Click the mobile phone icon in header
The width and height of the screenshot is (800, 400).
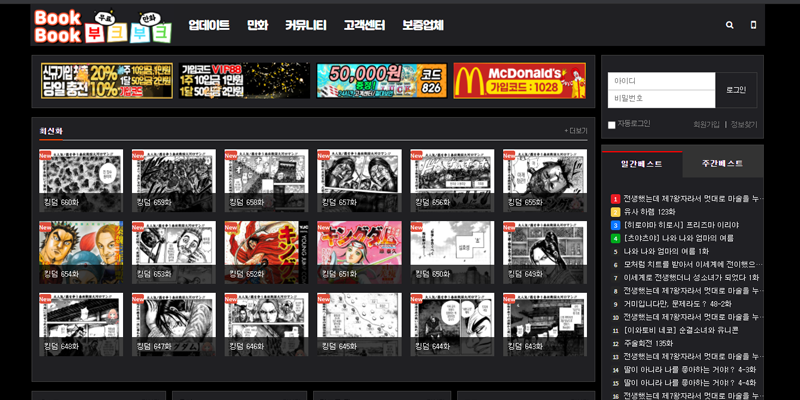pyautogui.click(x=753, y=25)
